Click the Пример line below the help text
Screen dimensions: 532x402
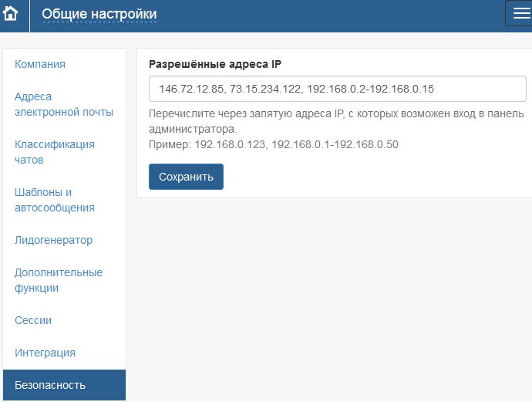tap(273, 144)
